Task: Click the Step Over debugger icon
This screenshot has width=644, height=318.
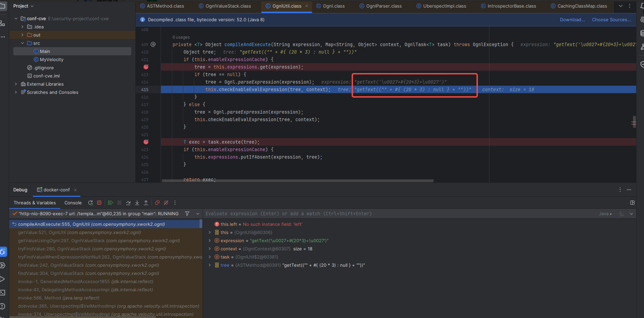Action: pyautogui.click(x=128, y=203)
